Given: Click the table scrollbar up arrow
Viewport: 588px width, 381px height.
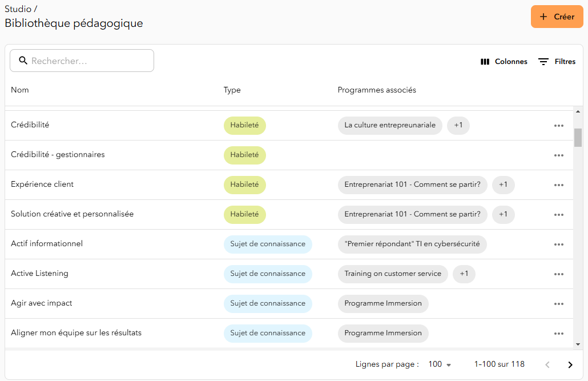Looking at the screenshot, I should (x=578, y=111).
